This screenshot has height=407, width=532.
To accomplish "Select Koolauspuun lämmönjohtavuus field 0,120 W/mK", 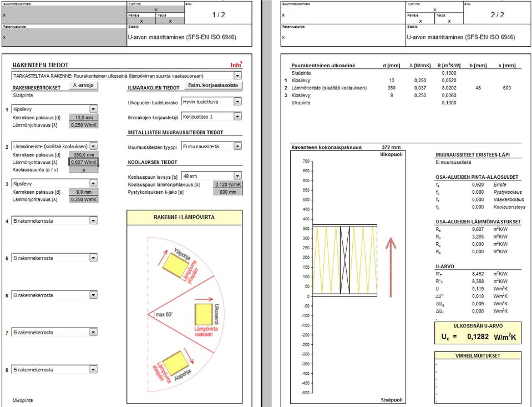I will click(227, 184).
